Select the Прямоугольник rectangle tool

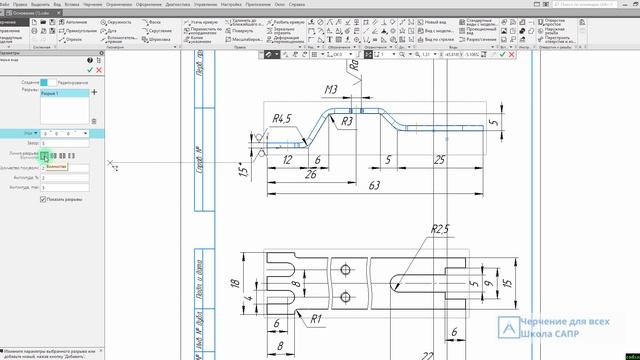click(x=78, y=31)
